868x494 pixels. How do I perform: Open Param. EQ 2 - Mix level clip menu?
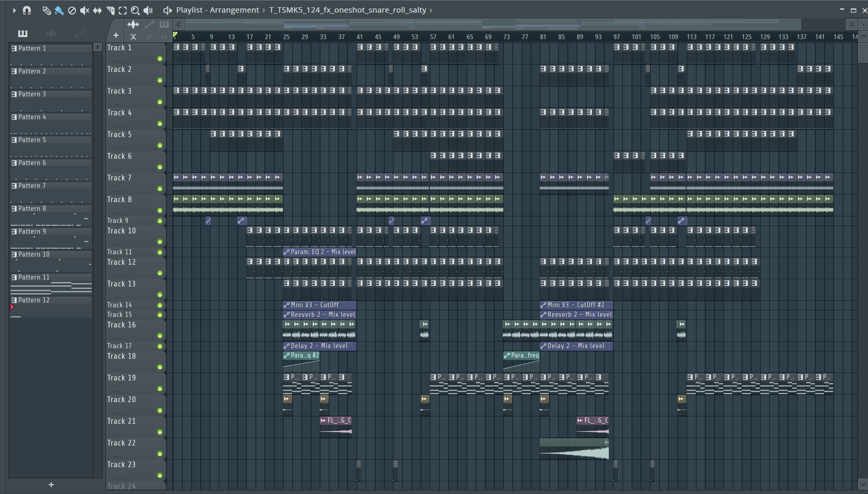click(x=287, y=252)
